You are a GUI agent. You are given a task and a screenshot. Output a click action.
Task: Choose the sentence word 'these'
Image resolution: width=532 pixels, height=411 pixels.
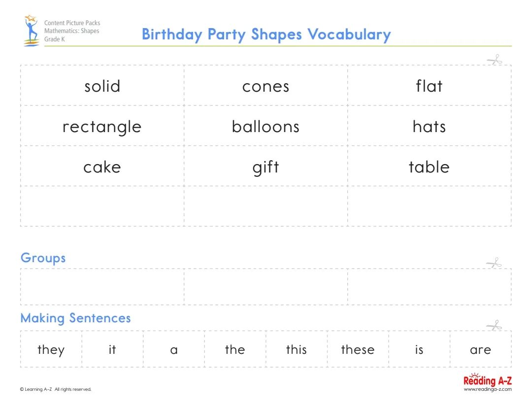pos(358,349)
